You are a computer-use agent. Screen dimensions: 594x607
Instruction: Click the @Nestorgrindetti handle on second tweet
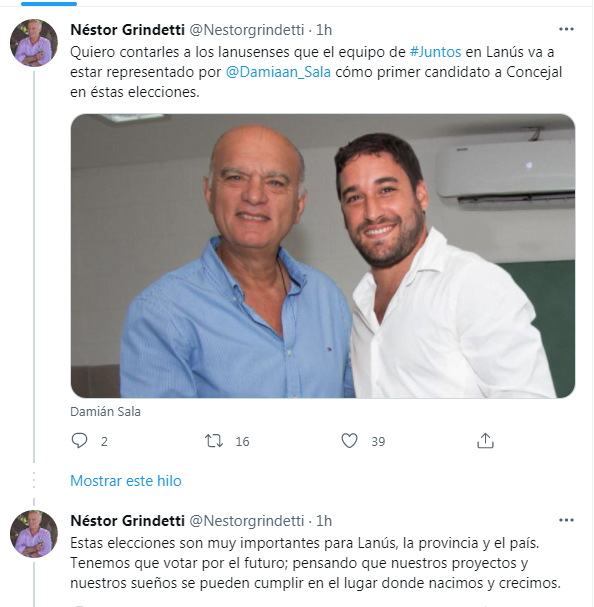tap(246, 521)
